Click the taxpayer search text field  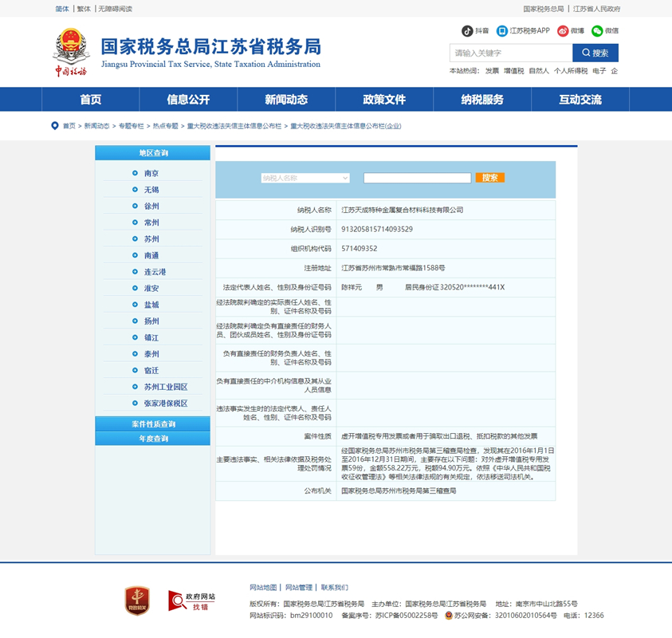(x=417, y=178)
